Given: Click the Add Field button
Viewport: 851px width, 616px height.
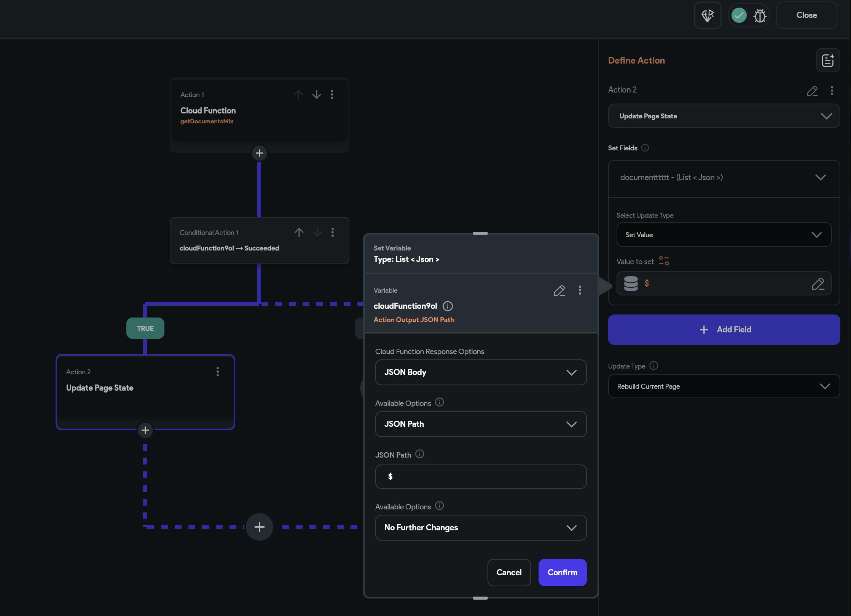Looking at the screenshot, I should tap(724, 330).
